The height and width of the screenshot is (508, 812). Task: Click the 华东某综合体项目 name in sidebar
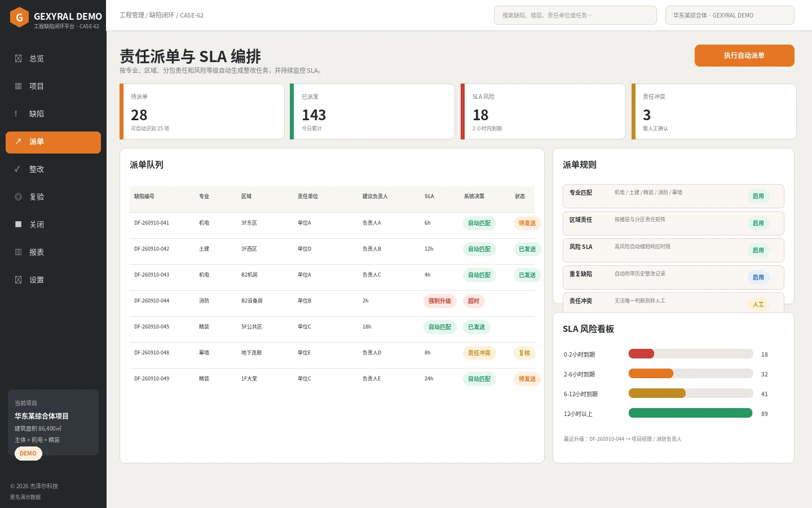(42, 416)
